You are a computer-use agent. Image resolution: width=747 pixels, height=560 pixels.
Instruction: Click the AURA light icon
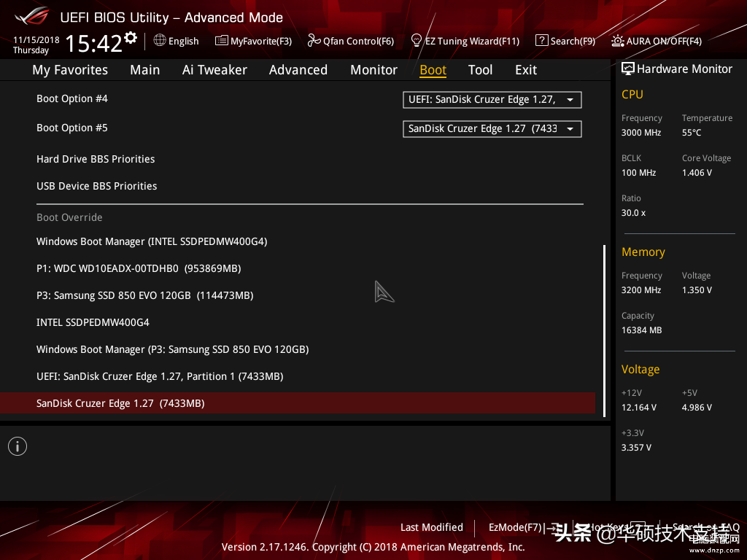coord(617,41)
